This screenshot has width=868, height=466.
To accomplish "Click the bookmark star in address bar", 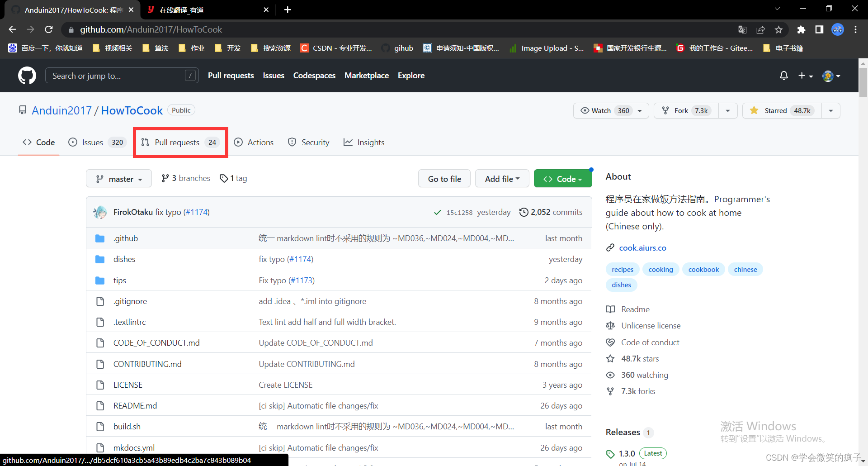I will point(778,29).
